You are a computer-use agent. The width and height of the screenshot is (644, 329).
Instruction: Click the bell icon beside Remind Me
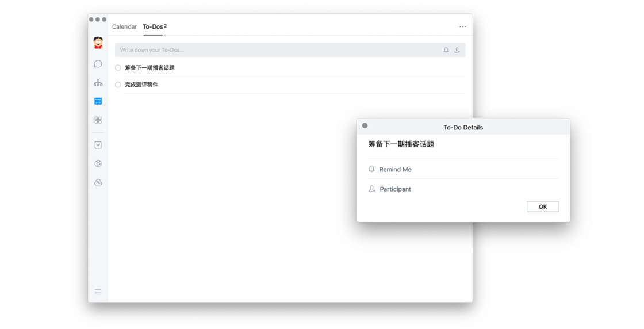point(371,169)
